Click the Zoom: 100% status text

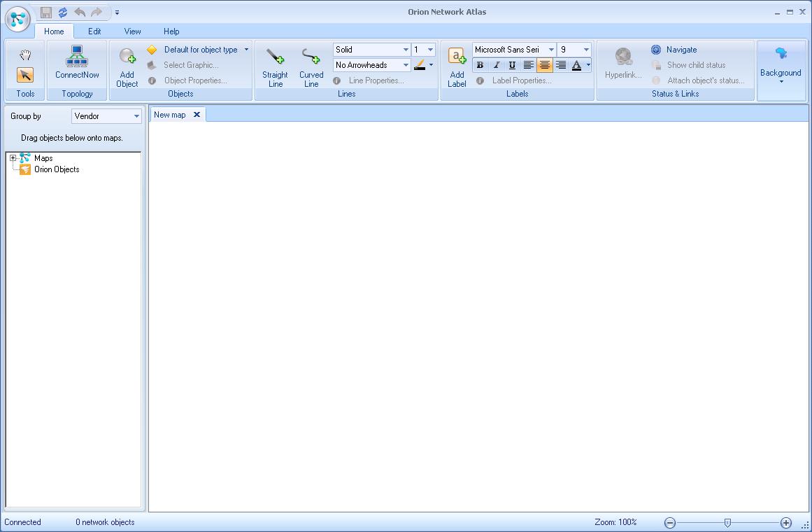(615, 522)
